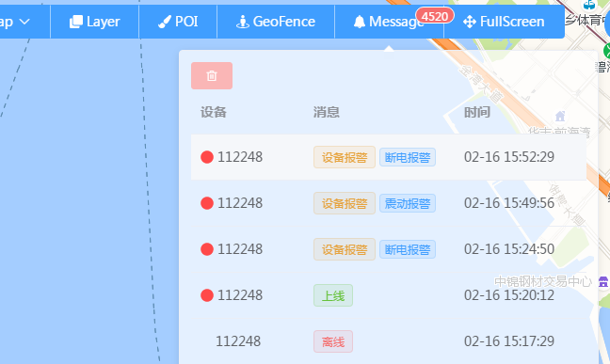Click the time 02-16 15:49:56

coord(509,203)
